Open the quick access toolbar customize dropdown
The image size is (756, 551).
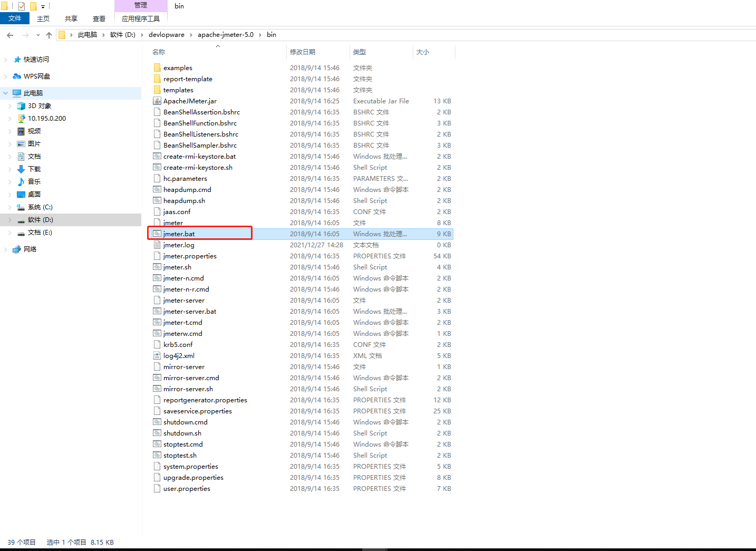(43, 7)
